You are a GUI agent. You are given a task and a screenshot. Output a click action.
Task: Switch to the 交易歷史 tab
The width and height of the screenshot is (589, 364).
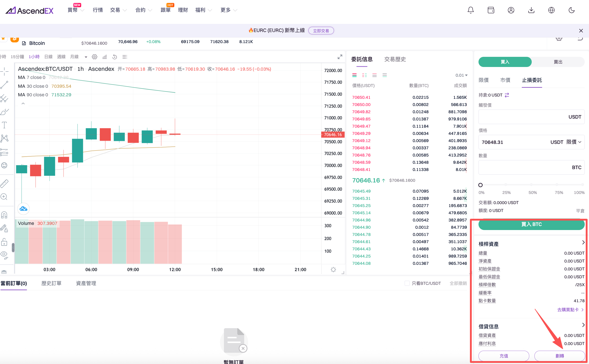395,59
